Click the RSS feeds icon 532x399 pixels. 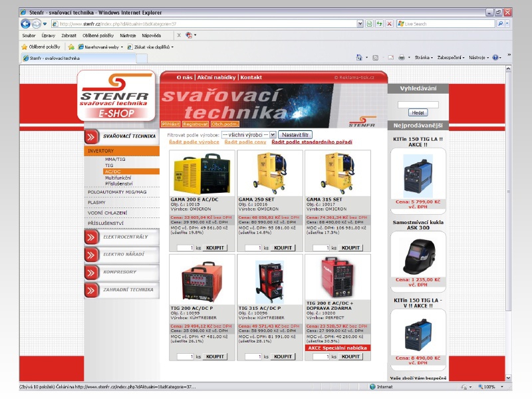coord(375,58)
